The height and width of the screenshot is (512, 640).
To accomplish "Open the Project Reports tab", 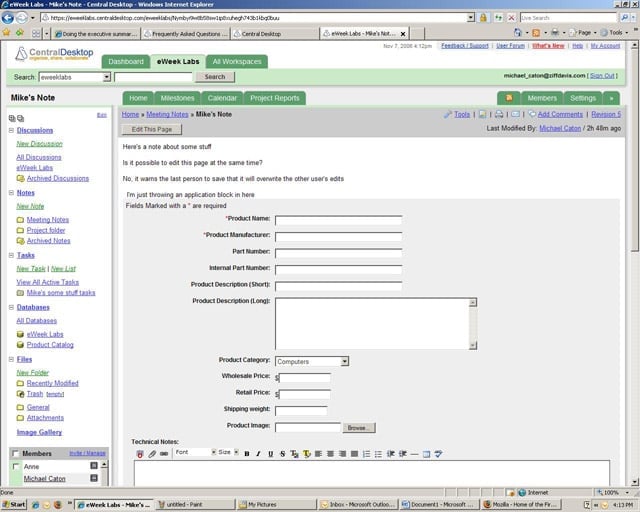I will [275, 98].
